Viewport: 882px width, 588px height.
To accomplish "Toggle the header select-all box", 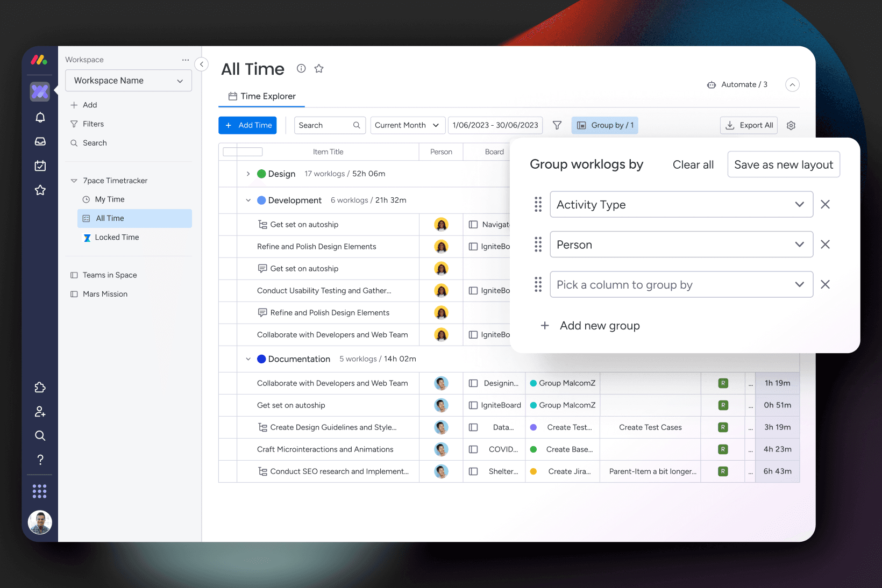I will 243,152.
